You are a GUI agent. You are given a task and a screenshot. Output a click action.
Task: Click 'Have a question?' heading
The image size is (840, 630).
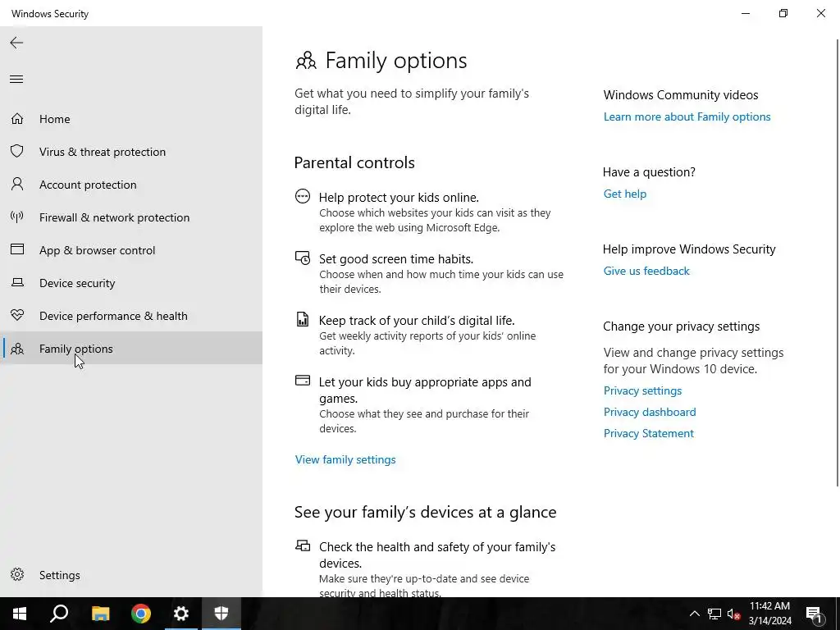click(x=649, y=172)
